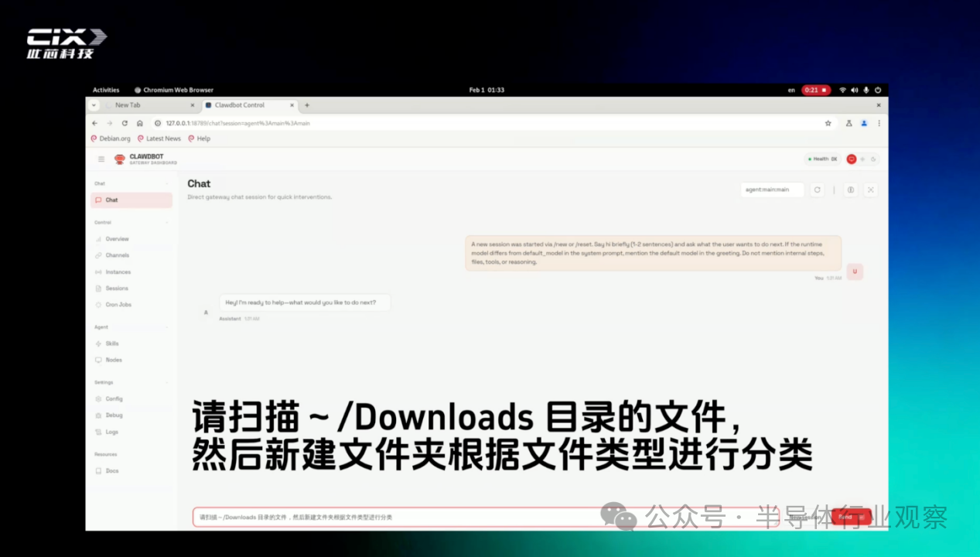Select the light theme sun icon
Viewport: 980px width, 557px height.
[862, 159]
